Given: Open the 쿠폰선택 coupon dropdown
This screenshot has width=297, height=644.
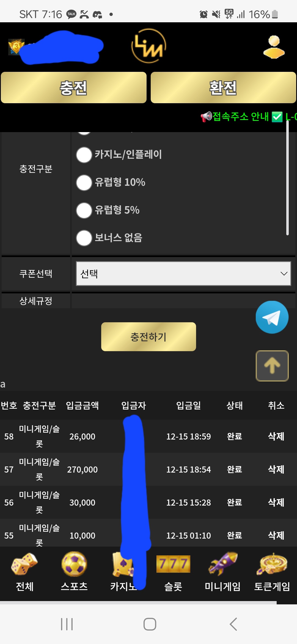Looking at the screenshot, I should (x=183, y=274).
